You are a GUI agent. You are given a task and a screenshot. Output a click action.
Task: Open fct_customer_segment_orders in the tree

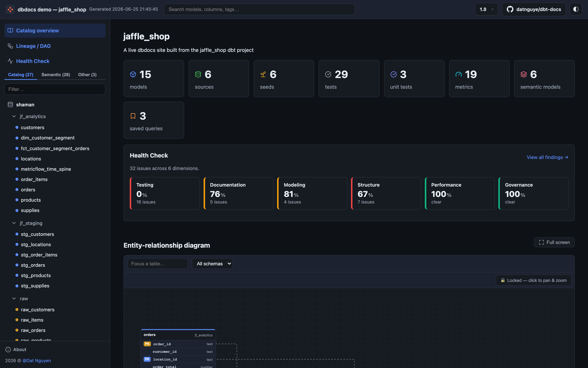point(55,148)
